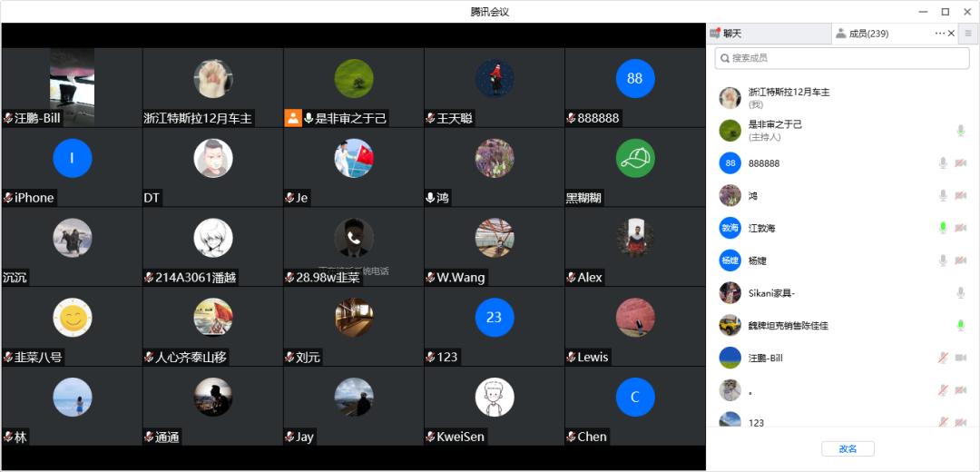980x472 pixels.
Task: Toggle microphone icon for 888888 member
Action: pyautogui.click(x=943, y=163)
